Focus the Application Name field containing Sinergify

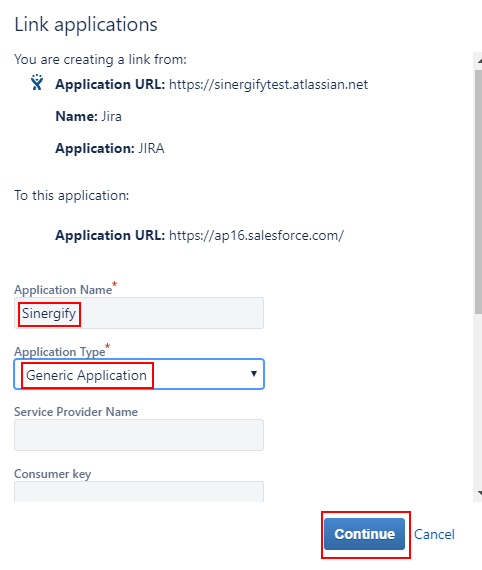139,313
